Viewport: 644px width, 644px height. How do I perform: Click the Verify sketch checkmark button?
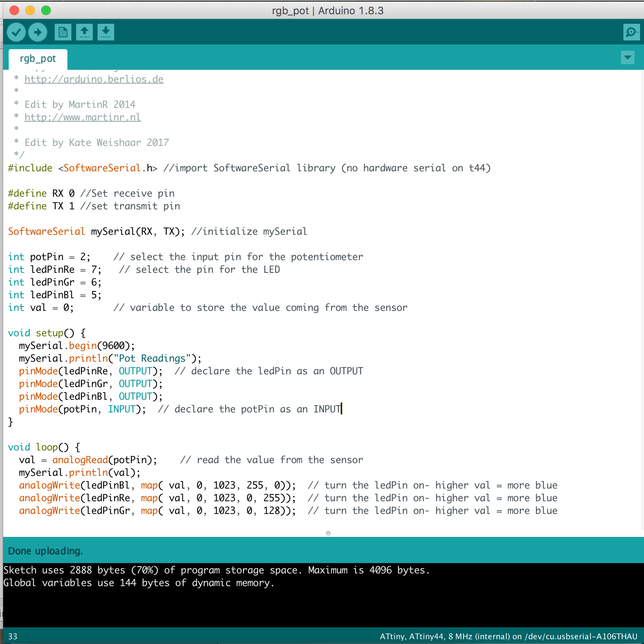(x=16, y=32)
